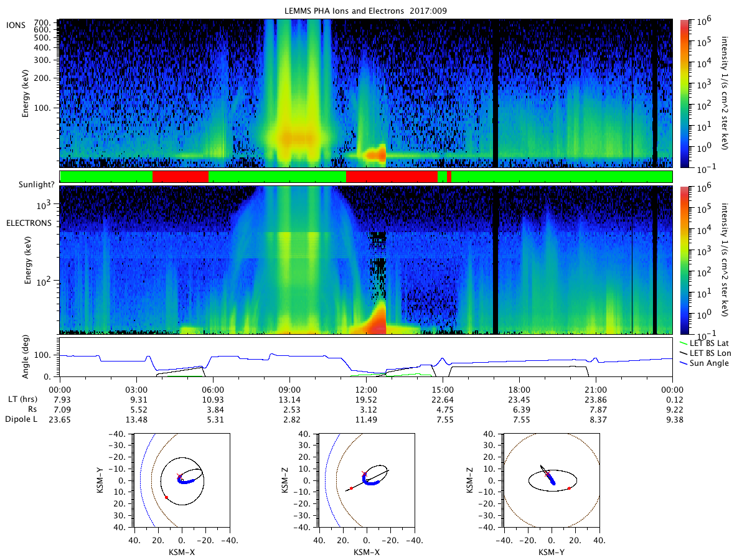
Task: Click the LT value 22.64
Action: 443,399
